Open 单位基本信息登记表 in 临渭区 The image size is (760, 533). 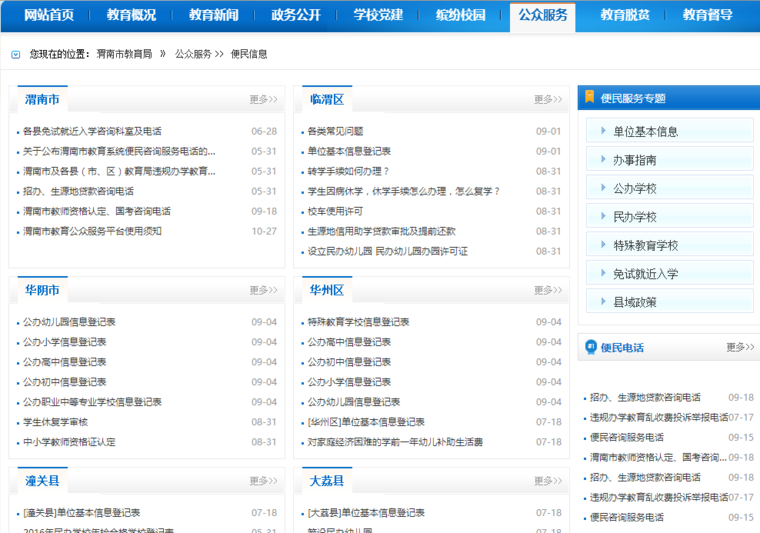coord(349,151)
